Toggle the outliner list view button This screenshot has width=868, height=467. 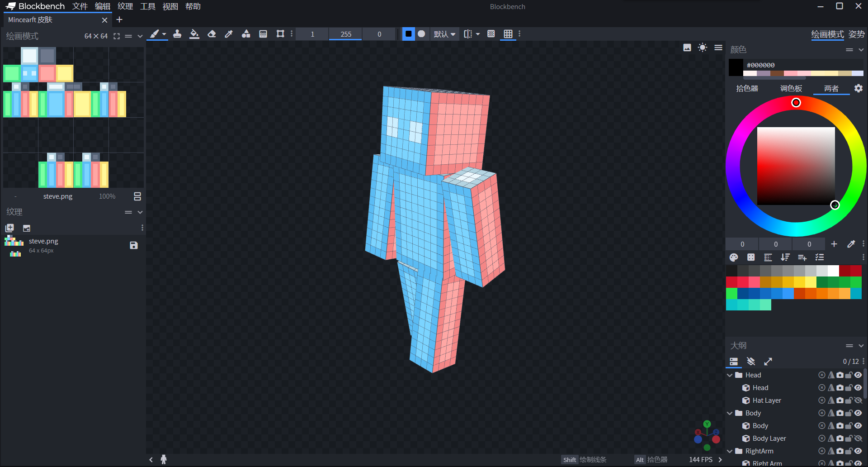734,362
